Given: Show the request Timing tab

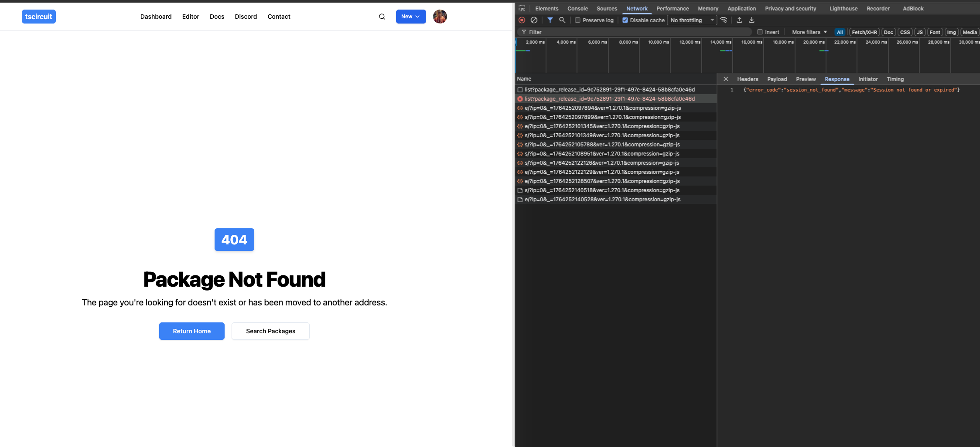Looking at the screenshot, I should click(895, 79).
